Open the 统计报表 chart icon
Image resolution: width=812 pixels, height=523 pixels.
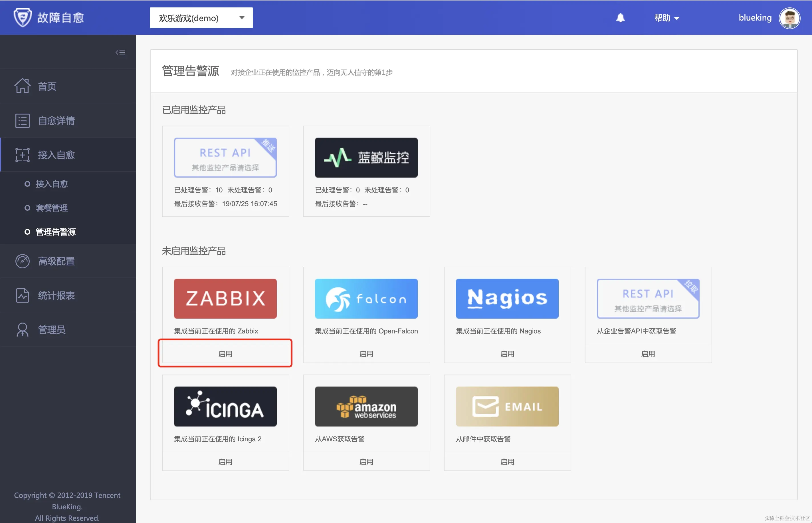click(x=22, y=295)
